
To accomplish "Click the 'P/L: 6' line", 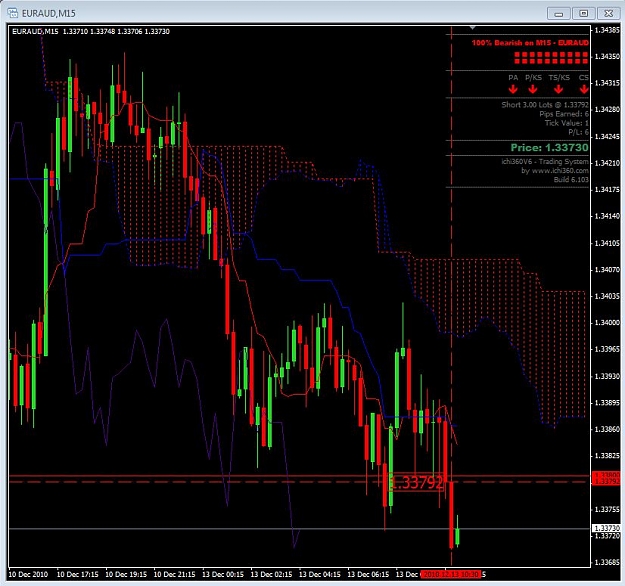I will pos(578,132).
